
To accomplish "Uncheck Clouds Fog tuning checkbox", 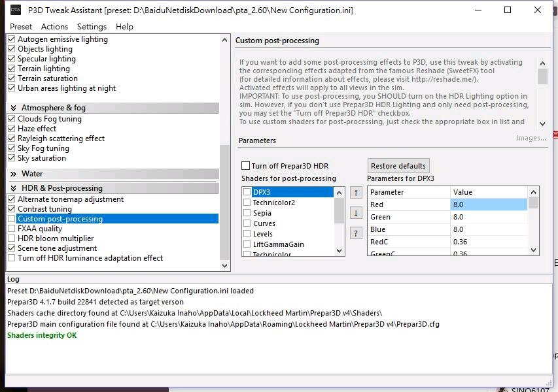I will [x=11, y=119].
